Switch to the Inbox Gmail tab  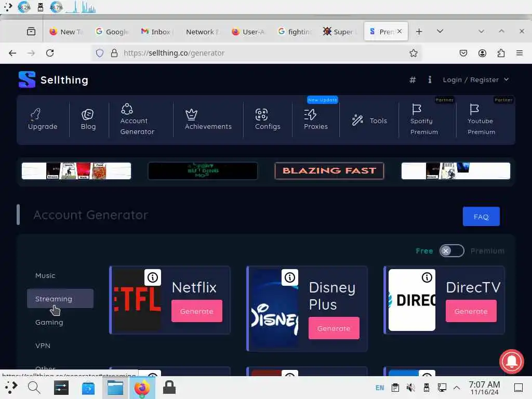coord(156,32)
